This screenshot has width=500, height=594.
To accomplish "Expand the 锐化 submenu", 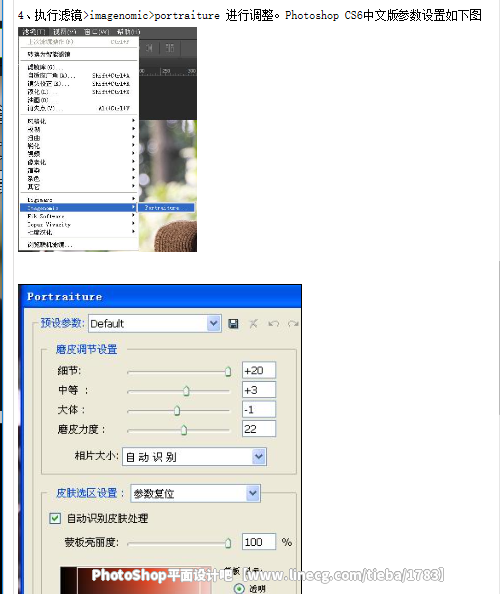I will coord(79,145).
